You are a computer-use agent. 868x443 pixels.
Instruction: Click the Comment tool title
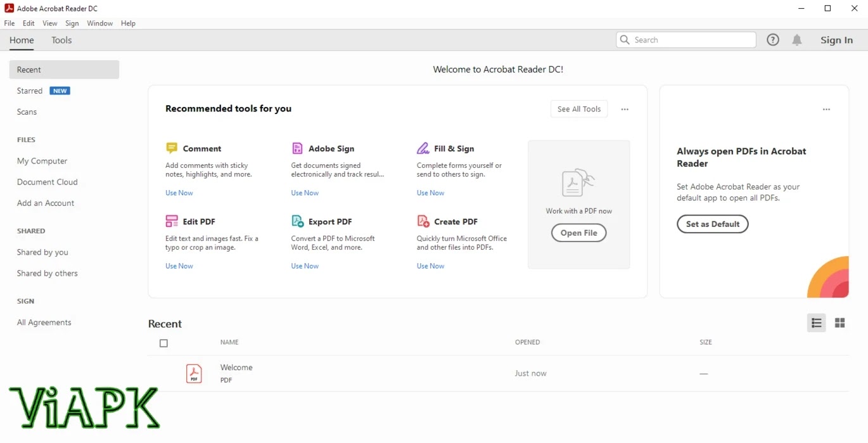[202, 149]
